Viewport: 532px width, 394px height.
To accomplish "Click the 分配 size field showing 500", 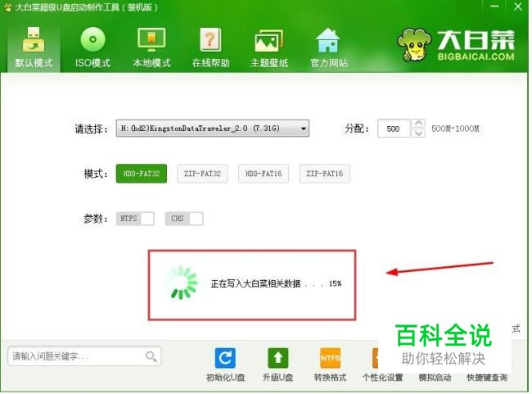I will tap(393, 129).
